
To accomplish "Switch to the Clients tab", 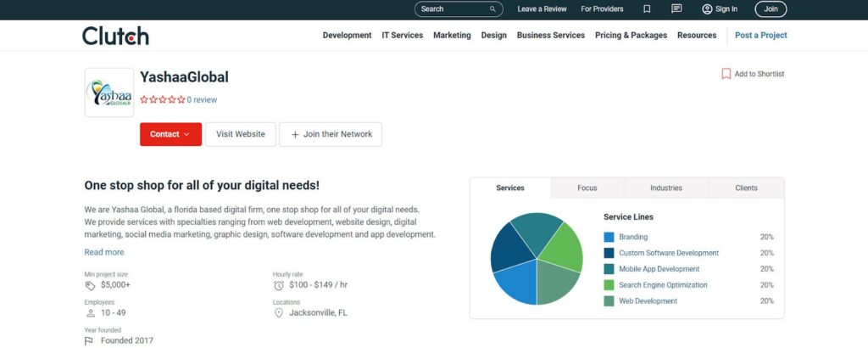I will pos(746,188).
